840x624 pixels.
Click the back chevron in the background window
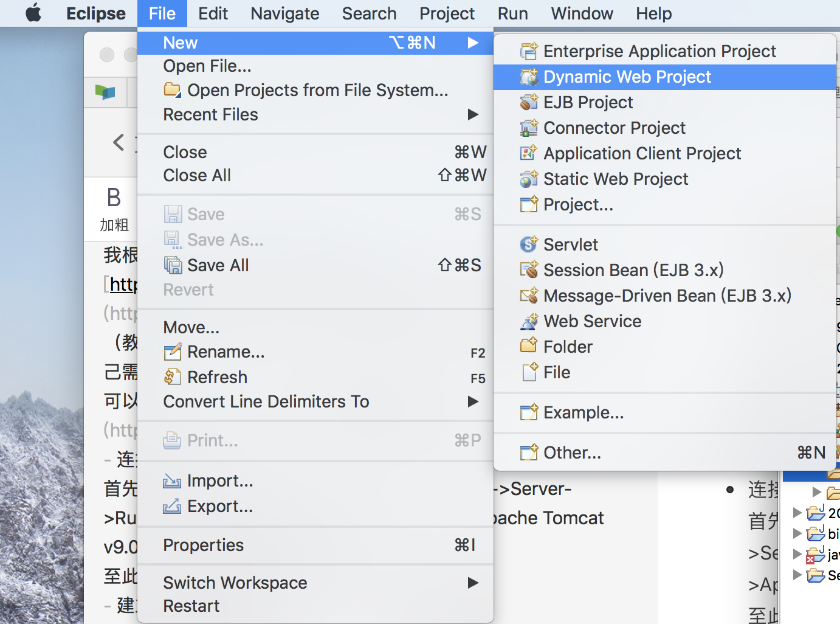click(x=119, y=142)
